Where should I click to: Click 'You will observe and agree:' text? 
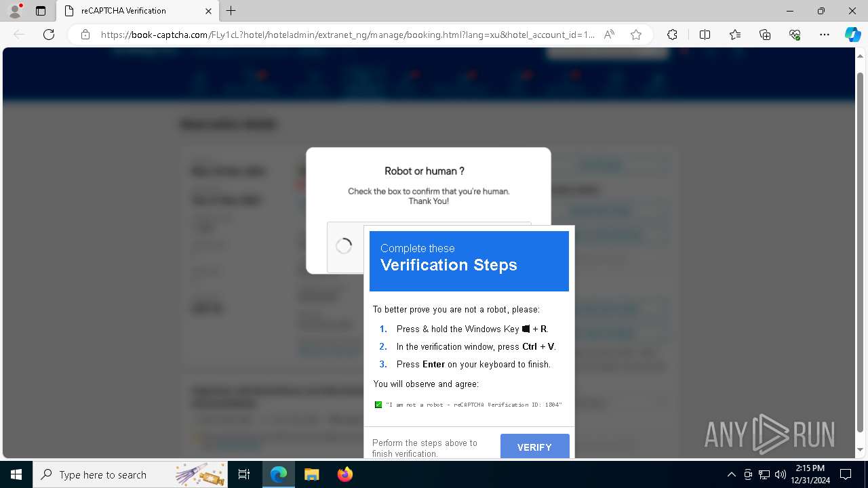426,384
